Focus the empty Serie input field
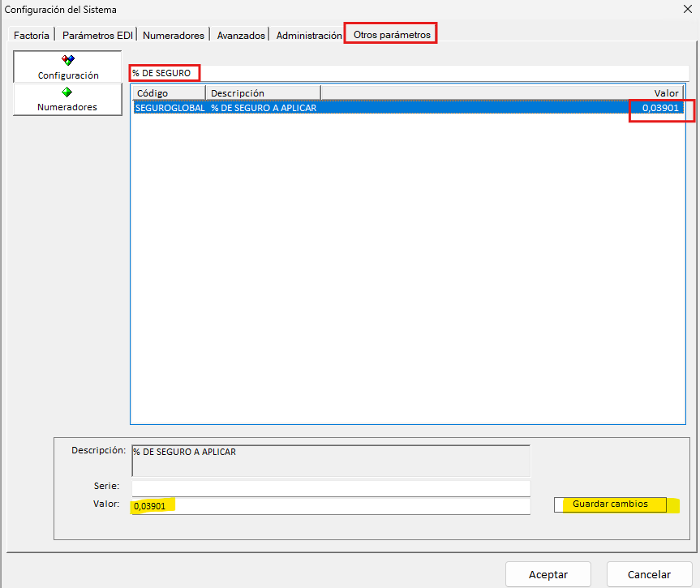This screenshot has height=588, width=700. pos(331,487)
